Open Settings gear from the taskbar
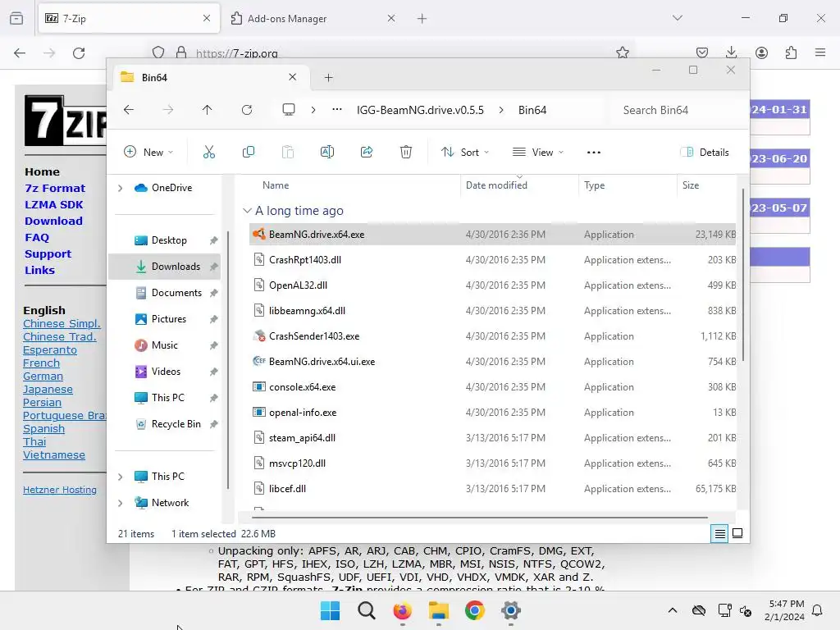This screenshot has width=840, height=630. 511,610
